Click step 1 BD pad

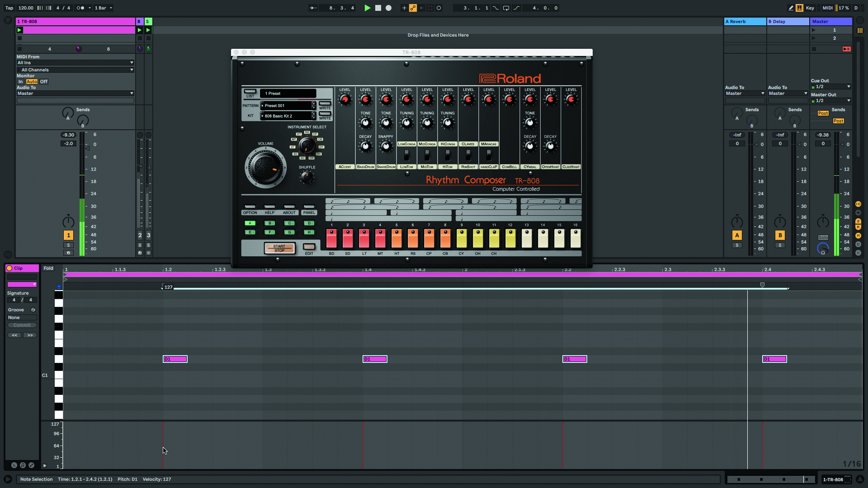(331, 238)
